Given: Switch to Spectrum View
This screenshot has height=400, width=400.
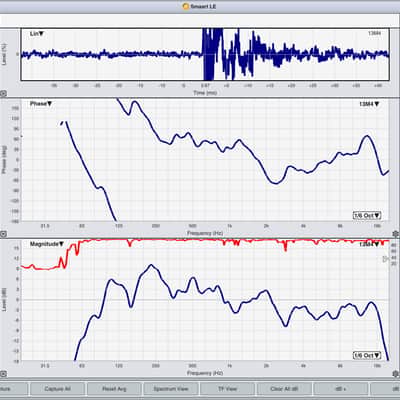Looking at the screenshot, I should 171,389.
